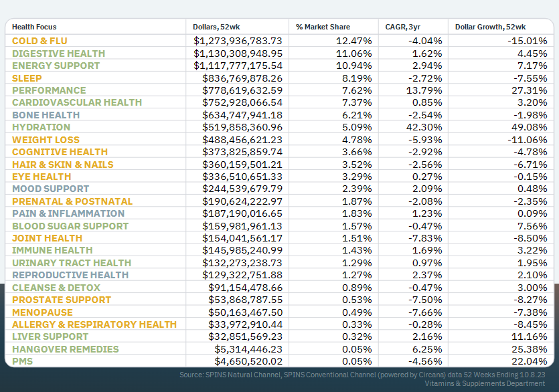Select the MOOD SUPPORT row label

click(x=51, y=189)
